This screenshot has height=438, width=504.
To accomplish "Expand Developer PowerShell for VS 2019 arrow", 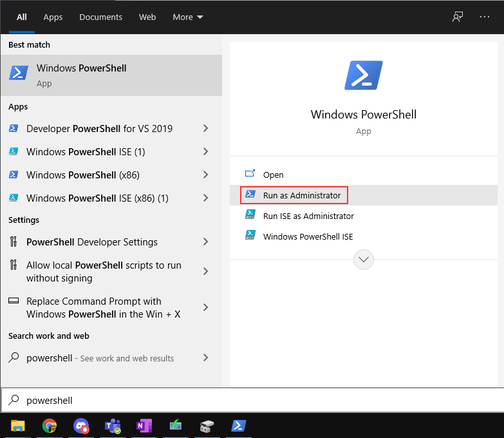I will pyautogui.click(x=206, y=128).
